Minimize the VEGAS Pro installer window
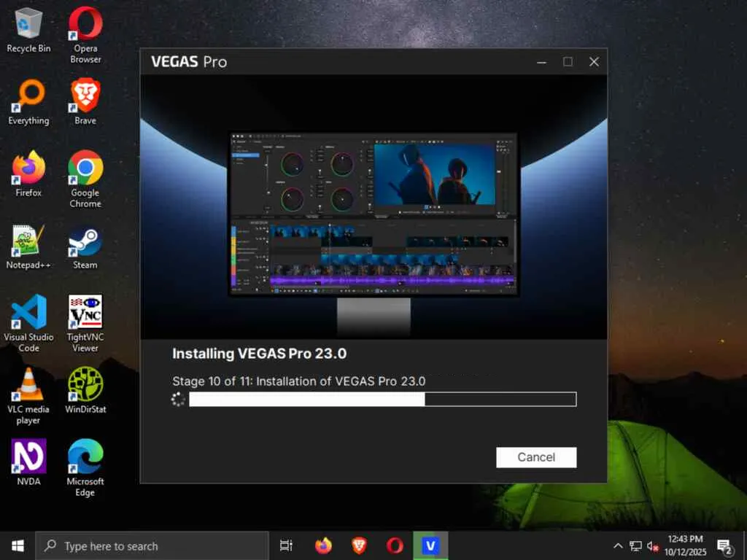The image size is (747, 560). pos(542,62)
